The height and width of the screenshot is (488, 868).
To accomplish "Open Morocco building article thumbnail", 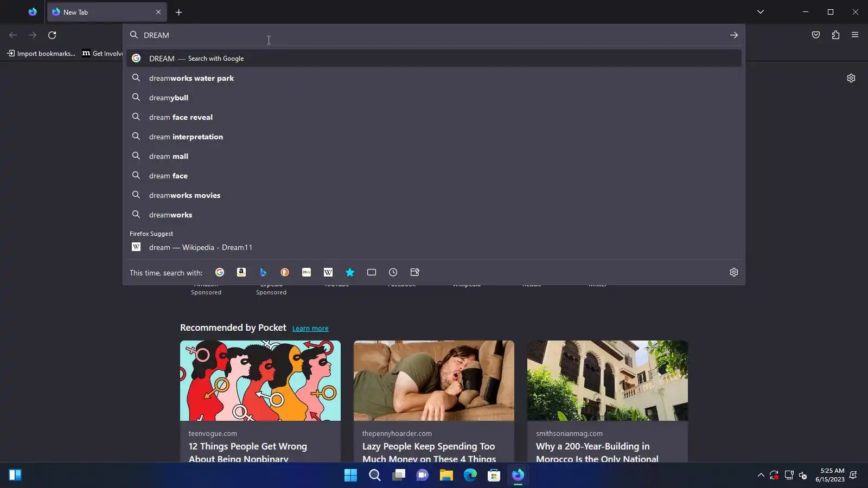I will [608, 381].
